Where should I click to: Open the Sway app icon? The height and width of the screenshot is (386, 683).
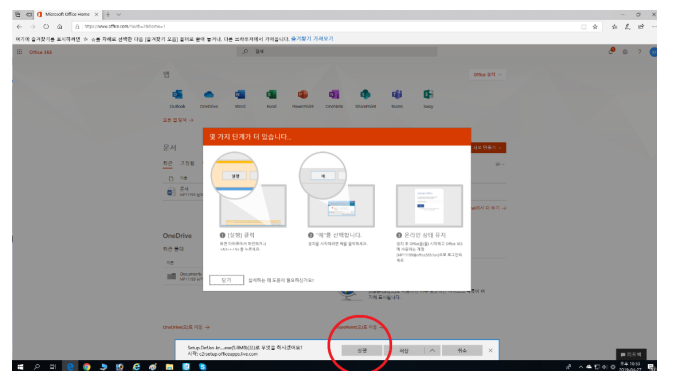[428, 95]
